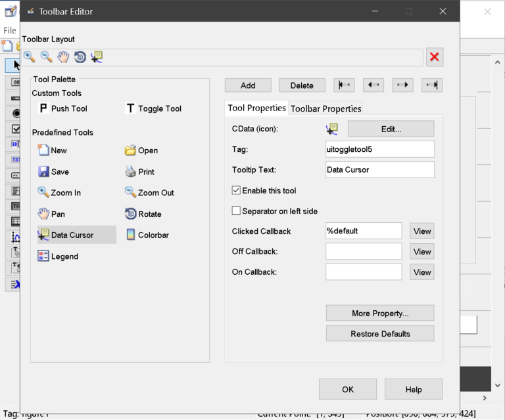505x420 pixels.
Task: Move selected tool one step right
Action: pos(402,85)
